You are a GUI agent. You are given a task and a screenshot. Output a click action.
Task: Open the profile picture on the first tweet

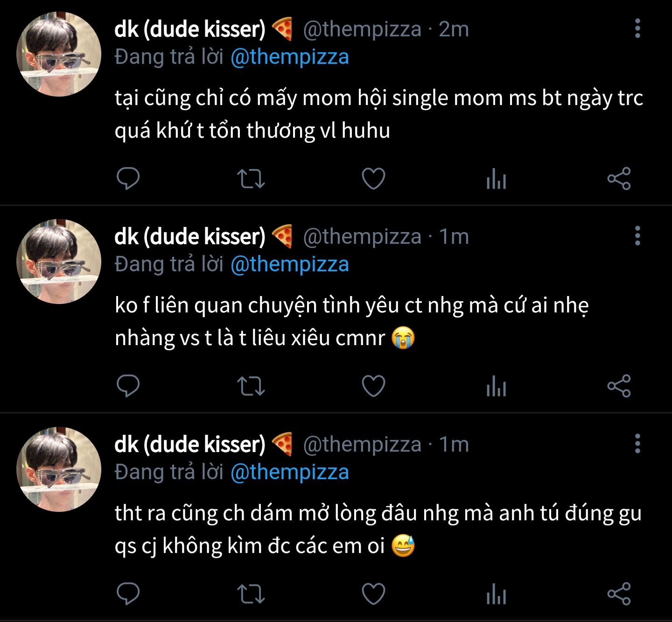pyautogui.click(x=59, y=54)
